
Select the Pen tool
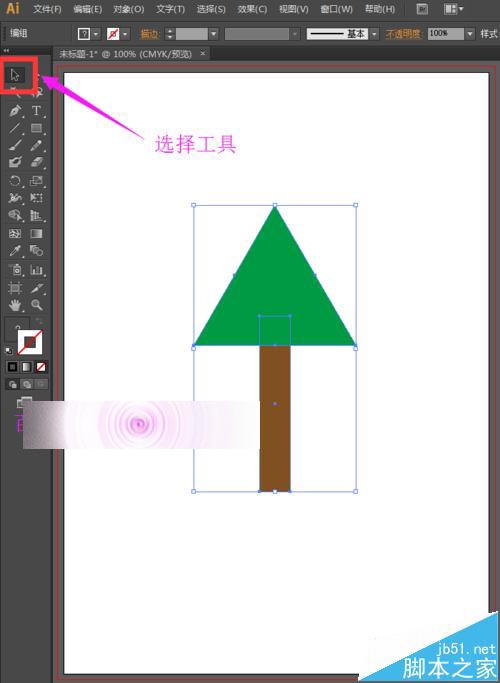point(15,111)
